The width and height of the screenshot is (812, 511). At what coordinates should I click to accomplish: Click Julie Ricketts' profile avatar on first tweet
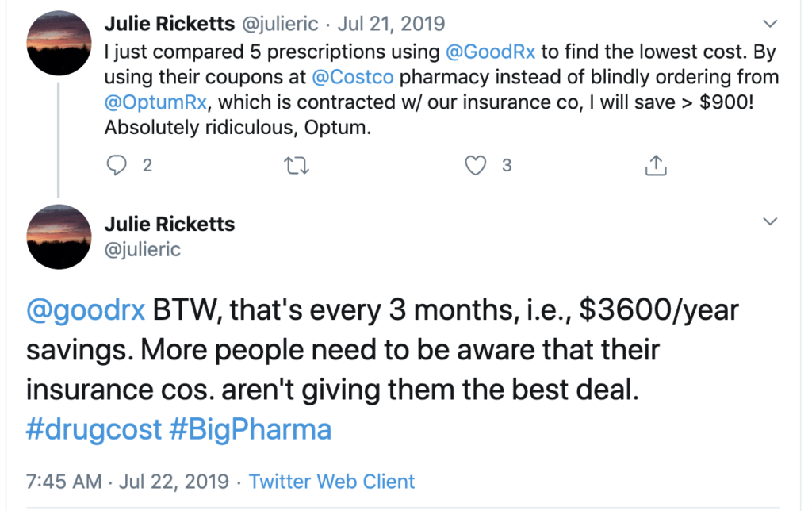click(x=59, y=40)
